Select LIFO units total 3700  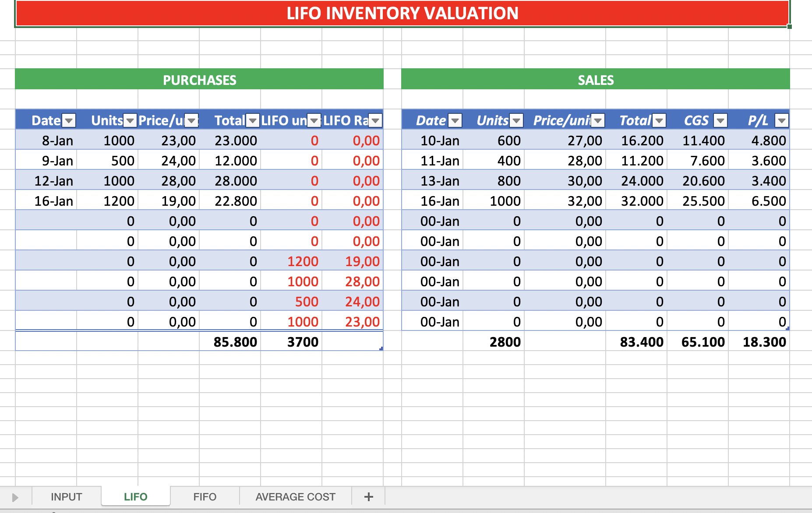click(x=291, y=342)
